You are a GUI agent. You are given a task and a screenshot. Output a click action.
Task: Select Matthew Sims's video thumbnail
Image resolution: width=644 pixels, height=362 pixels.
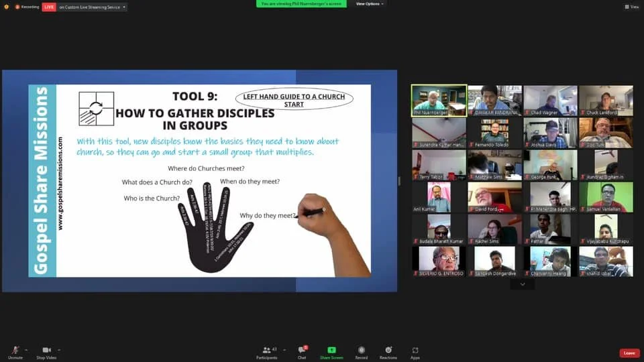click(x=495, y=165)
